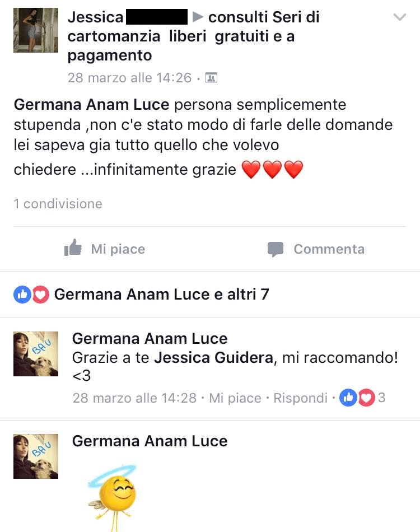The width and height of the screenshot is (420, 532).
Task: Open Jessica's profile picture on the post
Action: click(x=36, y=30)
